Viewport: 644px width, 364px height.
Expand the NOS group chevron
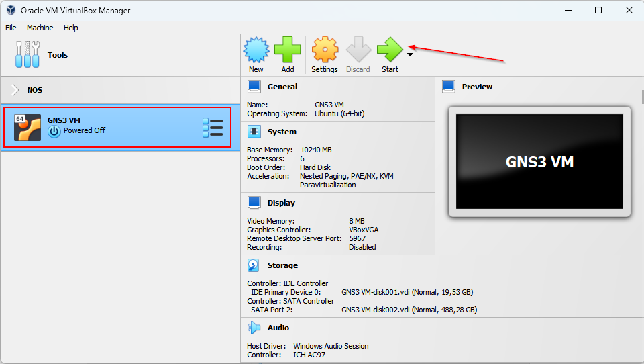tap(15, 90)
